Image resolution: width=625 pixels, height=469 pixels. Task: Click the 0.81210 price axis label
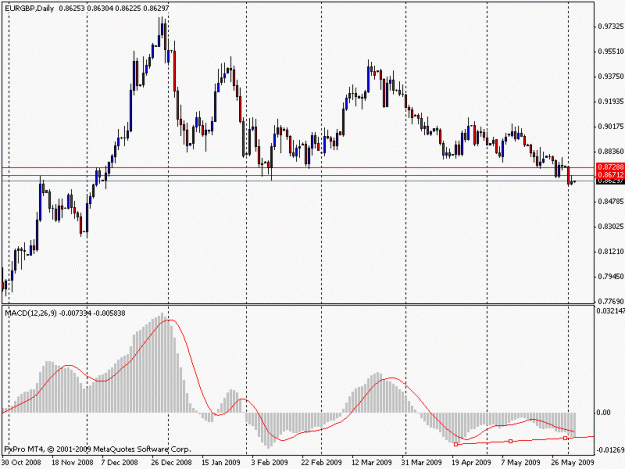(611, 251)
